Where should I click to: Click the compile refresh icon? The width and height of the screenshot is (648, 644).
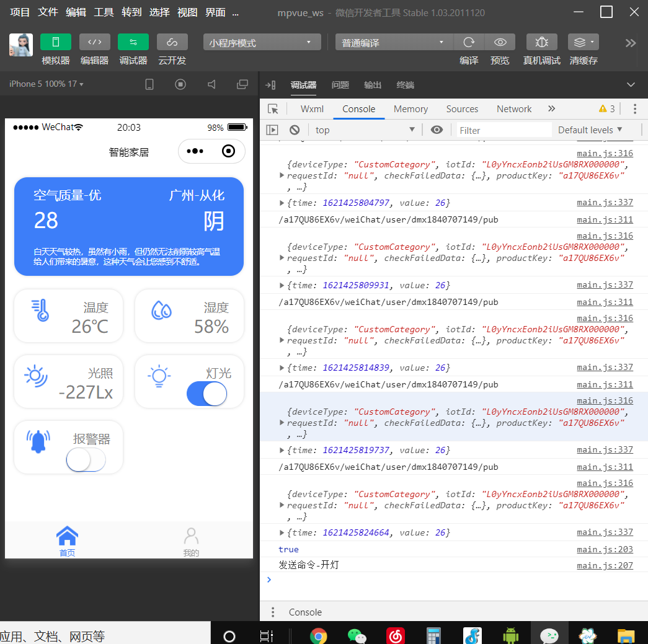pos(469,42)
